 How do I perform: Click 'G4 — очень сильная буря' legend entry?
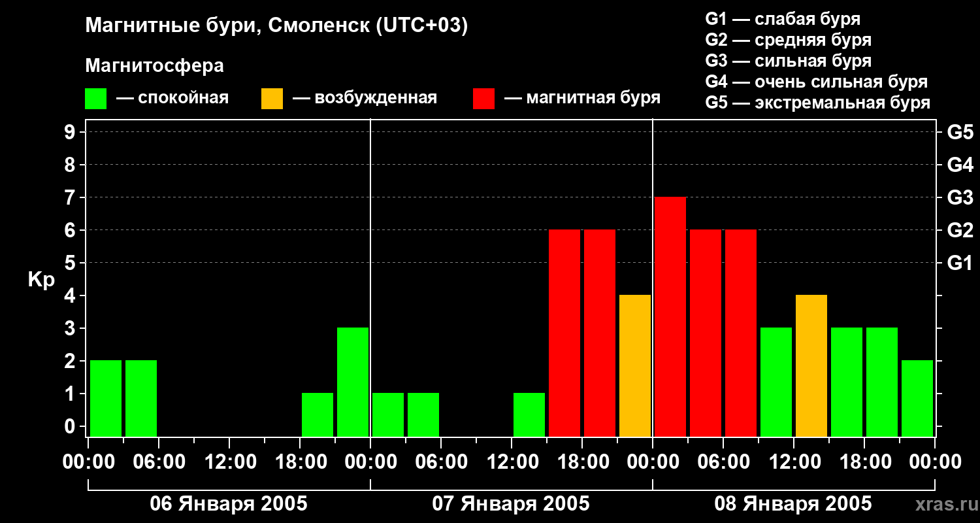click(817, 82)
